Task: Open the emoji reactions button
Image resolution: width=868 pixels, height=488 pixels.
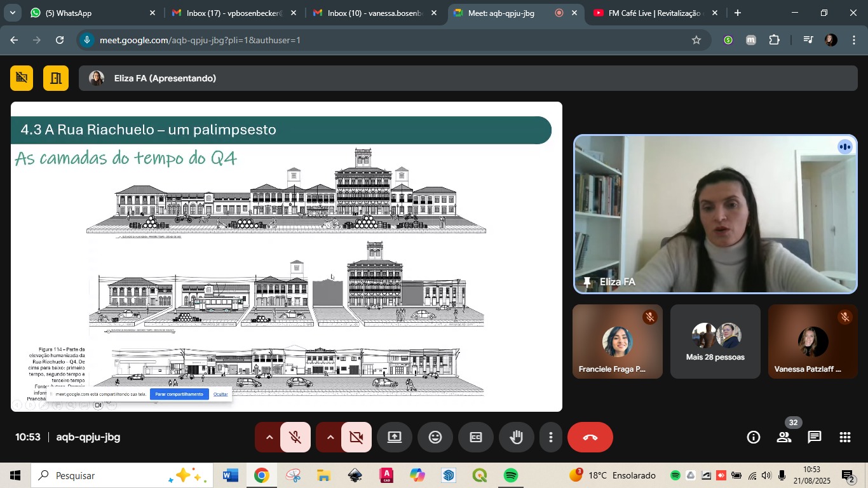Action: pos(435,437)
